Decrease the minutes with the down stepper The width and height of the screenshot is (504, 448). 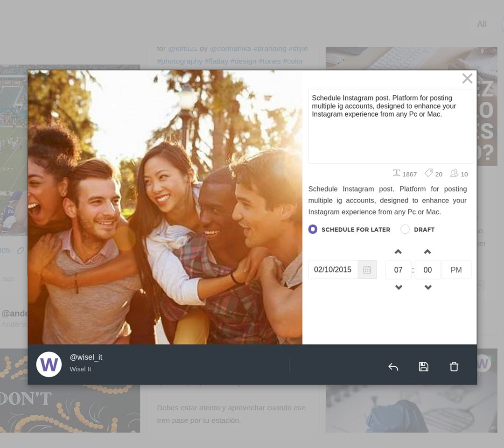coord(427,287)
